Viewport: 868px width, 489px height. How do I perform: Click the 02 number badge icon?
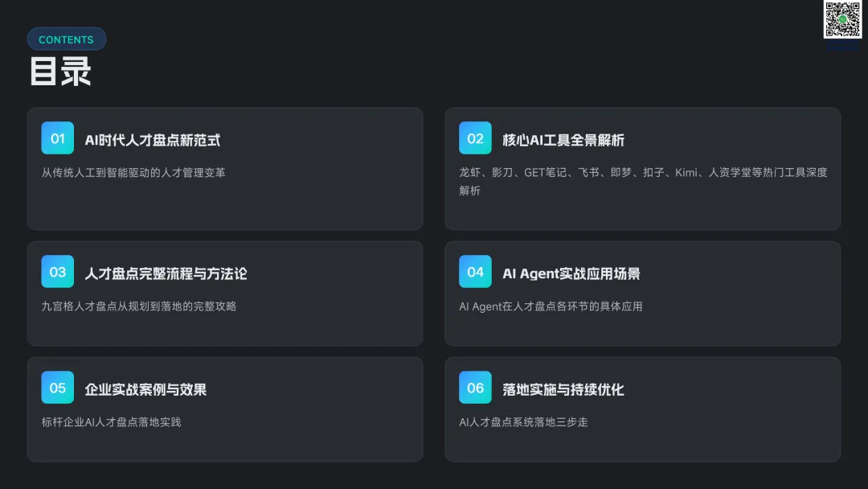click(475, 138)
